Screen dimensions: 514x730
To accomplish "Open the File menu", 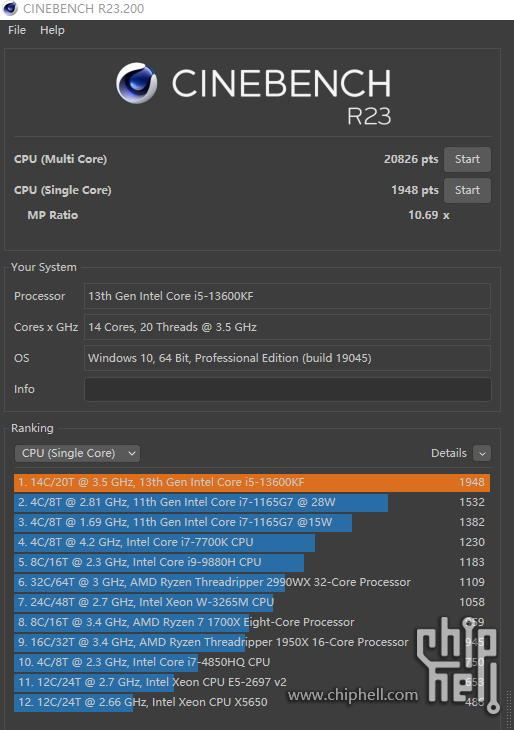I will click(x=17, y=30).
